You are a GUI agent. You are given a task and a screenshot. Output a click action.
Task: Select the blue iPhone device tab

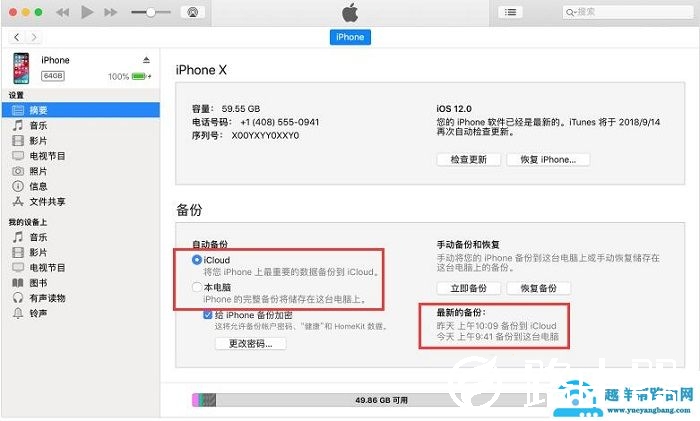click(350, 37)
